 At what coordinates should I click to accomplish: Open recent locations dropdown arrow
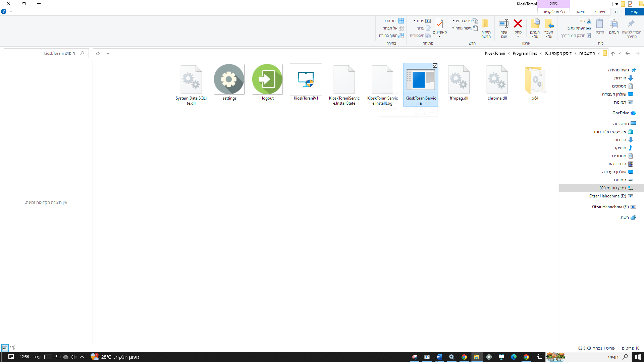pyautogui.click(x=620, y=53)
